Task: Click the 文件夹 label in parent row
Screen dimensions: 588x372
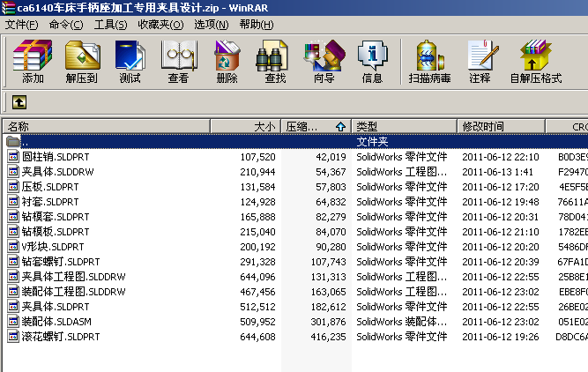Action: click(x=372, y=142)
